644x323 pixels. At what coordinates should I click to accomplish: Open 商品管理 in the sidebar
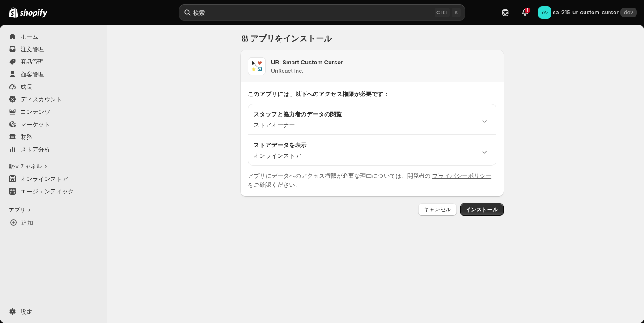click(x=54, y=62)
